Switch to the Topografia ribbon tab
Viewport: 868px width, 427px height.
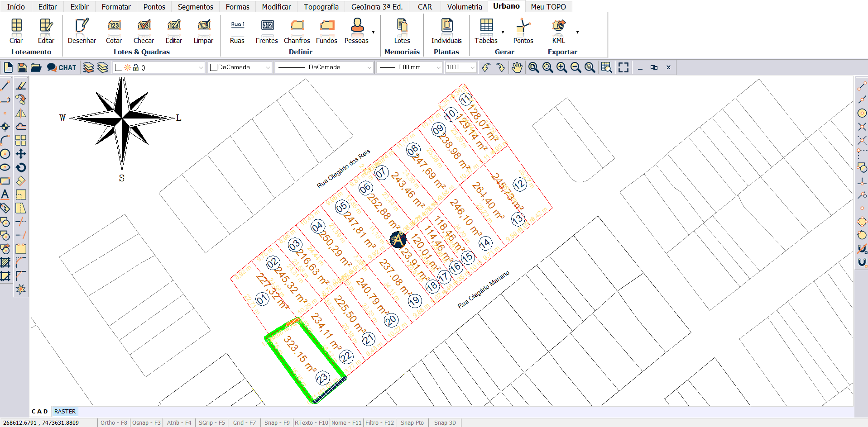321,7
